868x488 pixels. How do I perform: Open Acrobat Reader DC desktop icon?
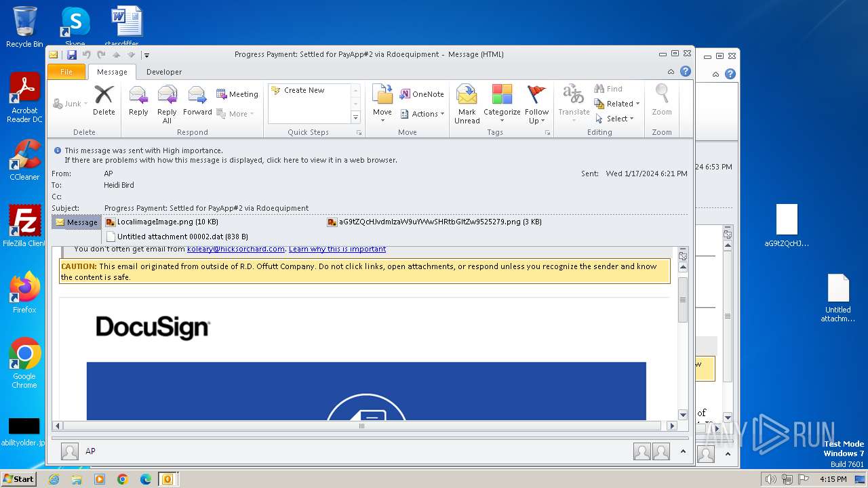pos(25,98)
